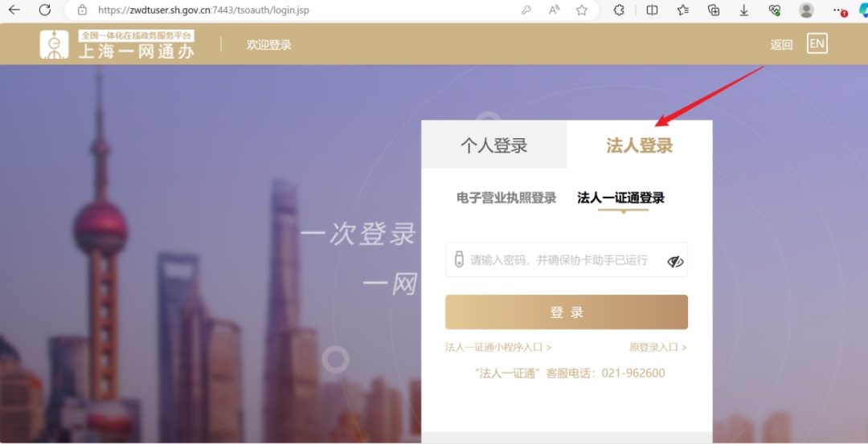Open the saved passwords key icon

click(x=526, y=10)
